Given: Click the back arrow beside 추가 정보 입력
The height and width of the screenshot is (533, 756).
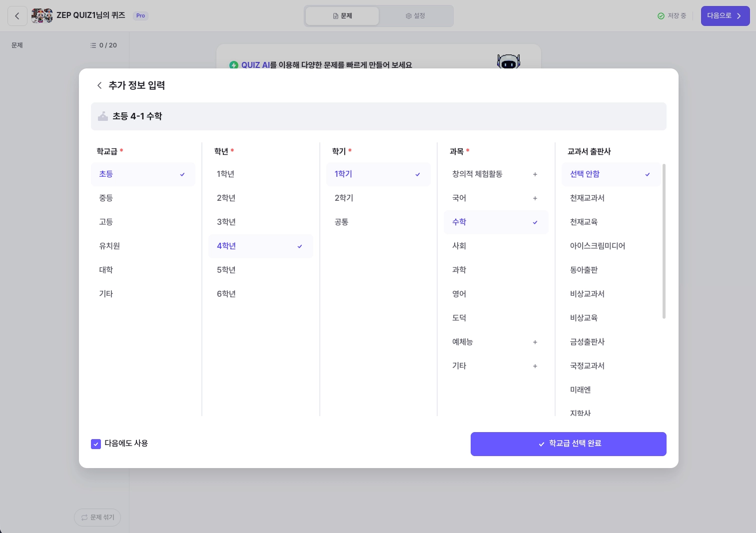Looking at the screenshot, I should (99, 85).
